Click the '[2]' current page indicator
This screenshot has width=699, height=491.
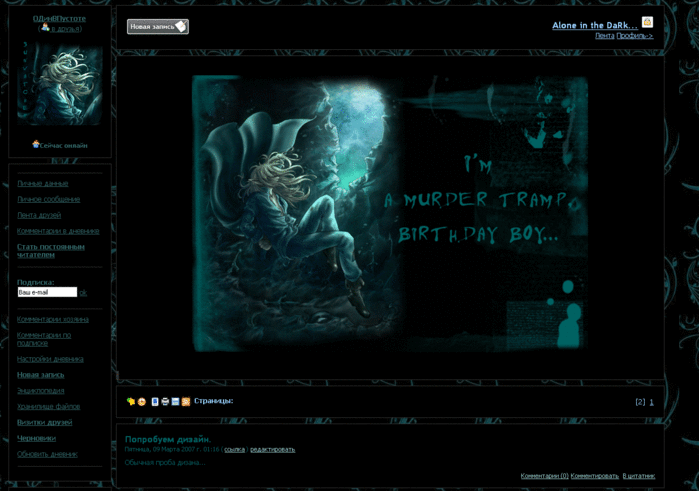[x=640, y=402]
